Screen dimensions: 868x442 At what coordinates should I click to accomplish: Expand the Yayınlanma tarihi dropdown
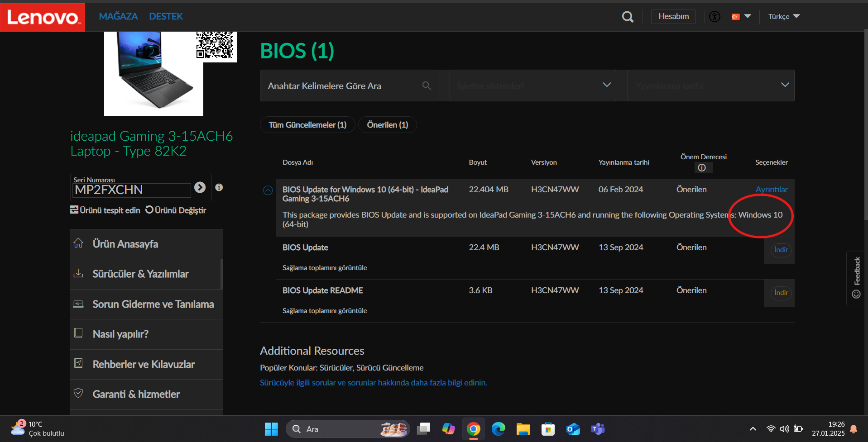[x=711, y=86]
